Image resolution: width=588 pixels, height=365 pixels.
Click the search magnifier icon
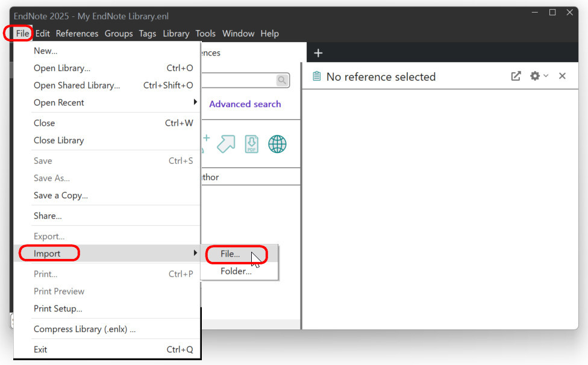281,80
